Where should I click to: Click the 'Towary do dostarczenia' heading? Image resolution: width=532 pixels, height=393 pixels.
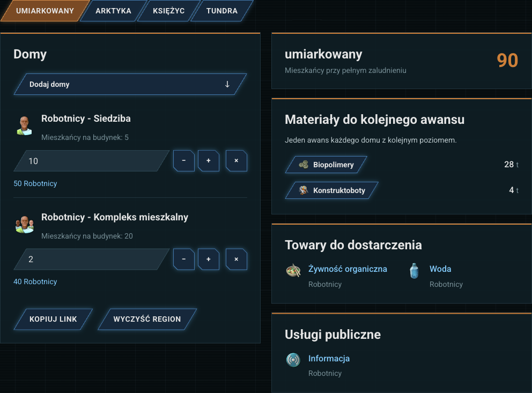click(353, 245)
